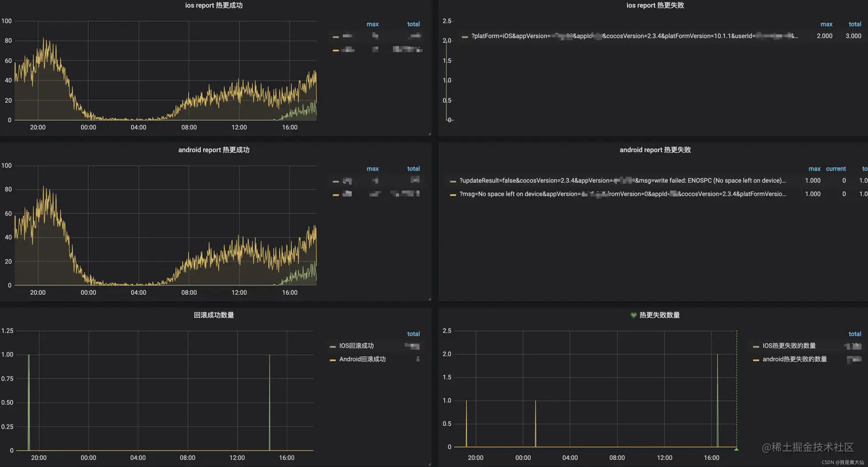Click yellow series swatch in android report 热更成功 legend
This screenshot has width=868, height=467.
point(335,195)
